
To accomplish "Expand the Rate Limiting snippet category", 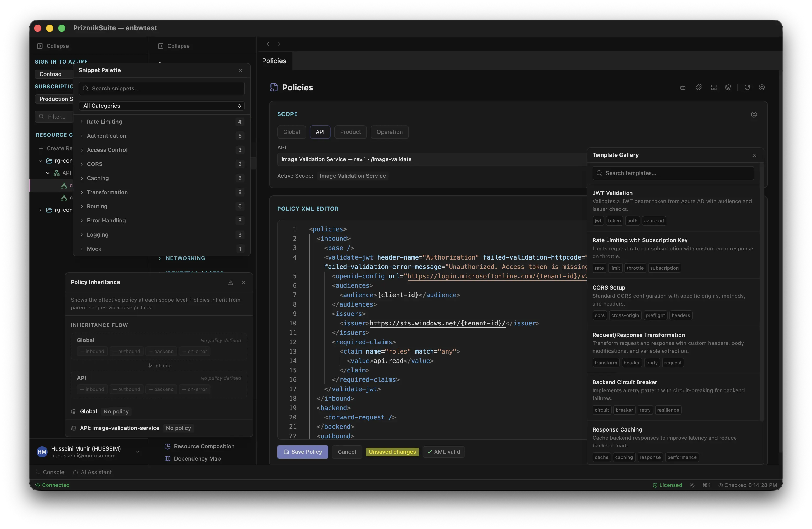I will point(162,122).
